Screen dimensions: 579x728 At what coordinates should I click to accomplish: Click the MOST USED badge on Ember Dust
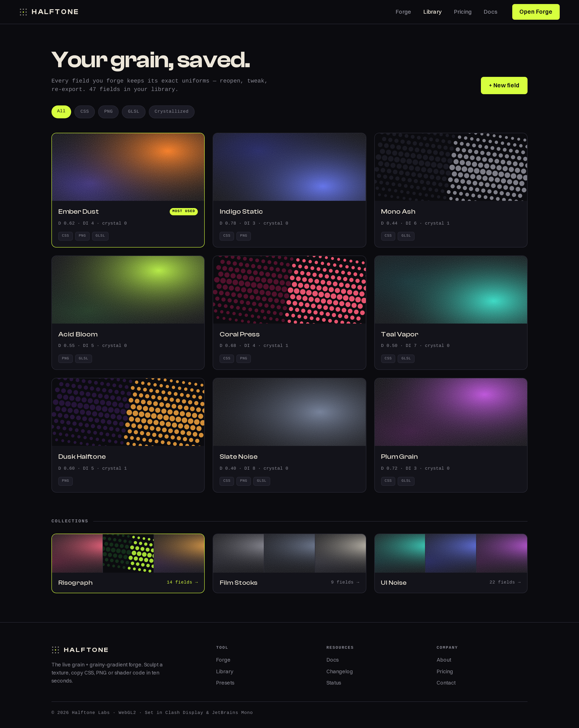click(x=184, y=211)
